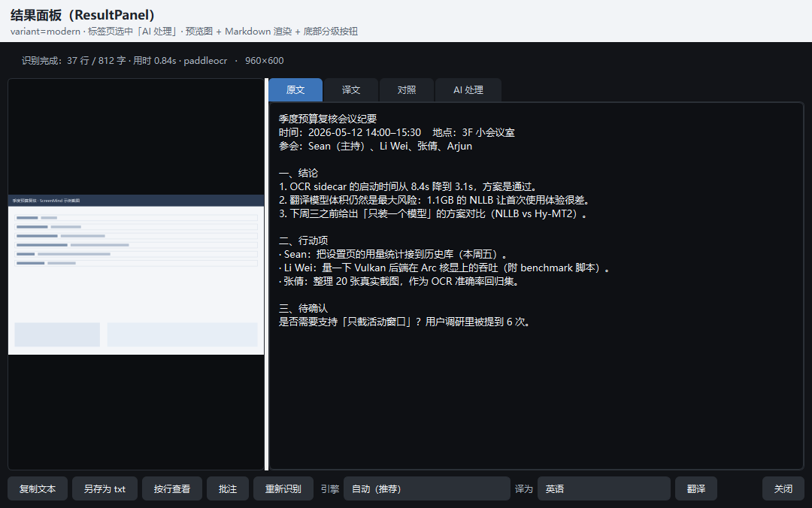This screenshot has width=812, height=508.
Task: Switch to the 原文 tab
Action: click(x=295, y=90)
